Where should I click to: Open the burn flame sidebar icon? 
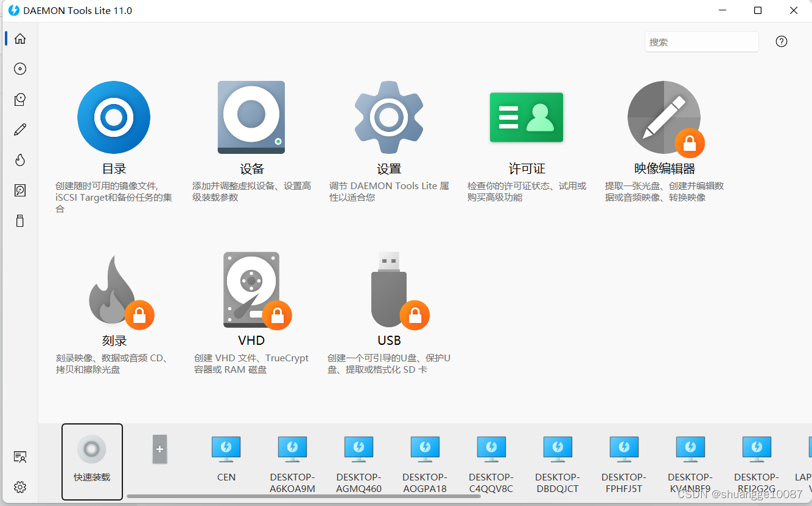pos(20,160)
